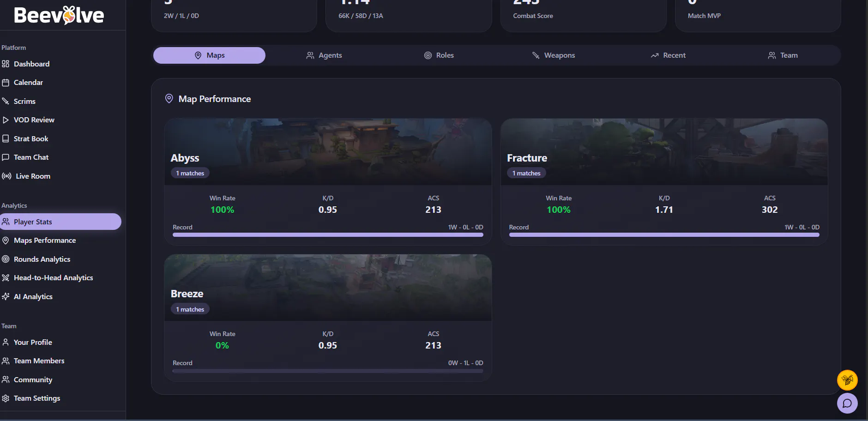Click the 'Match MVP' stat label
868x421 pixels.
pos(704,16)
